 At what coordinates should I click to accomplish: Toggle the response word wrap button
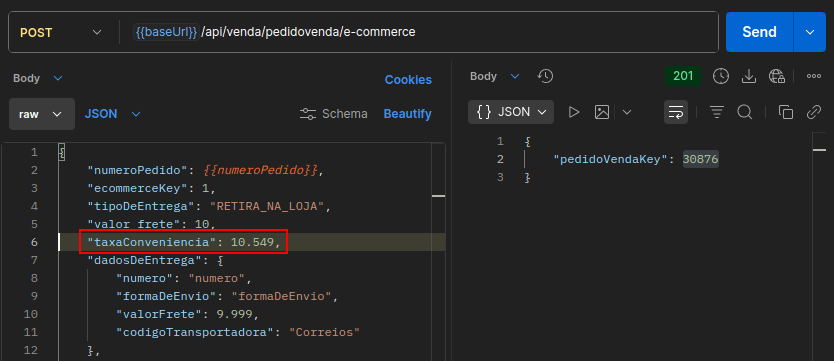(x=676, y=112)
